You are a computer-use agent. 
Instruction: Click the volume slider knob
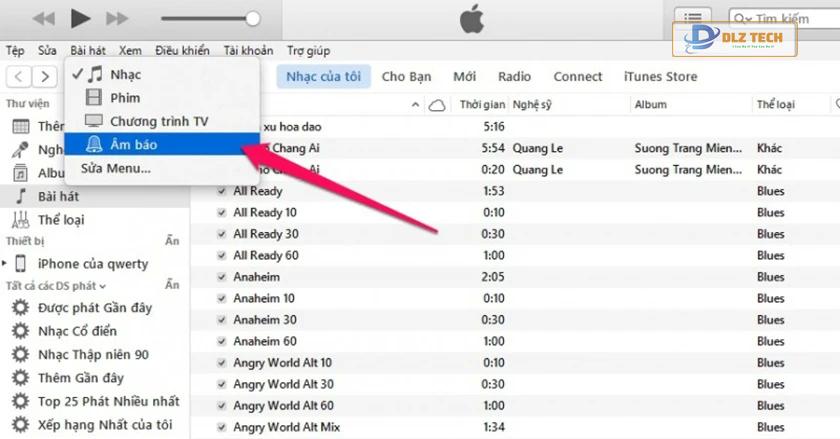click(253, 19)
